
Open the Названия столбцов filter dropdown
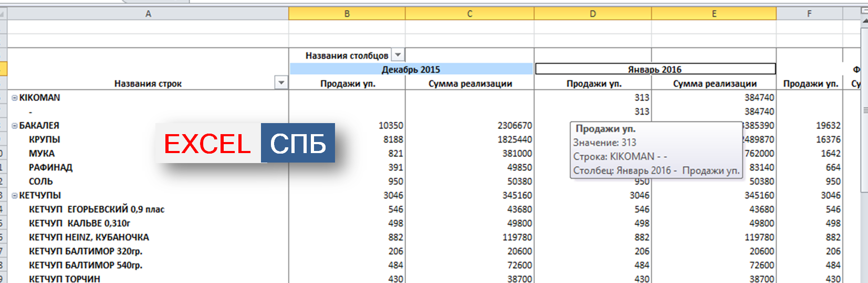(398, 55)
